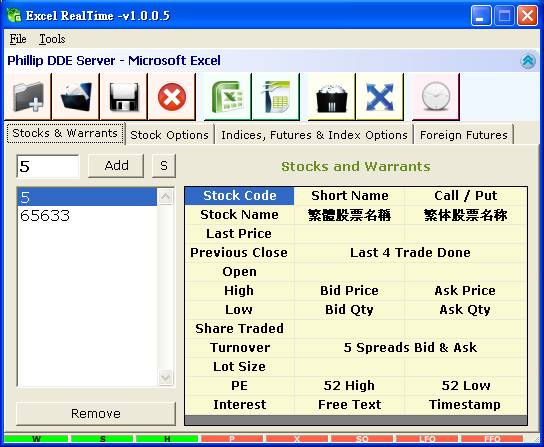Select the Short Name field cell
This screenshot has height=447, width=544.
(x=349, y=195)
